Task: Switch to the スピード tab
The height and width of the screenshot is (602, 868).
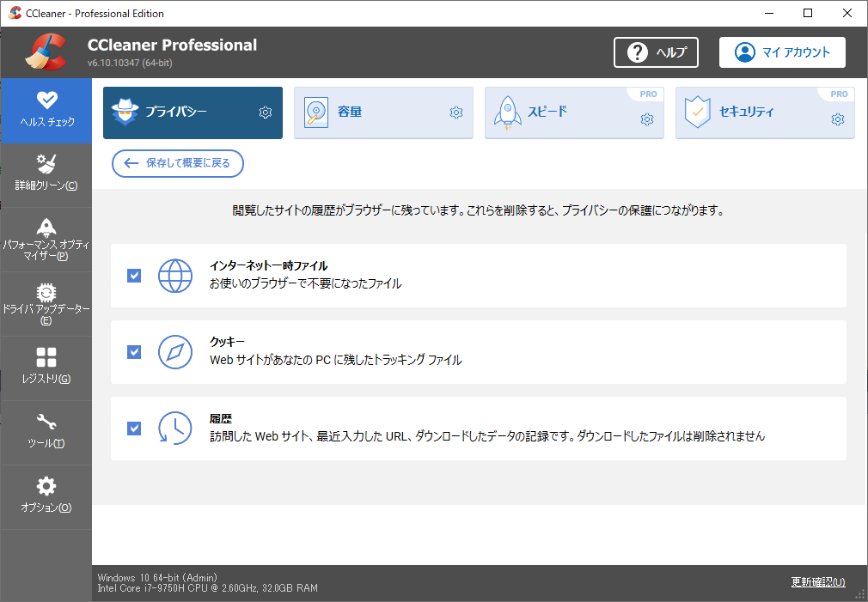Action: click(x=575, y=112)
